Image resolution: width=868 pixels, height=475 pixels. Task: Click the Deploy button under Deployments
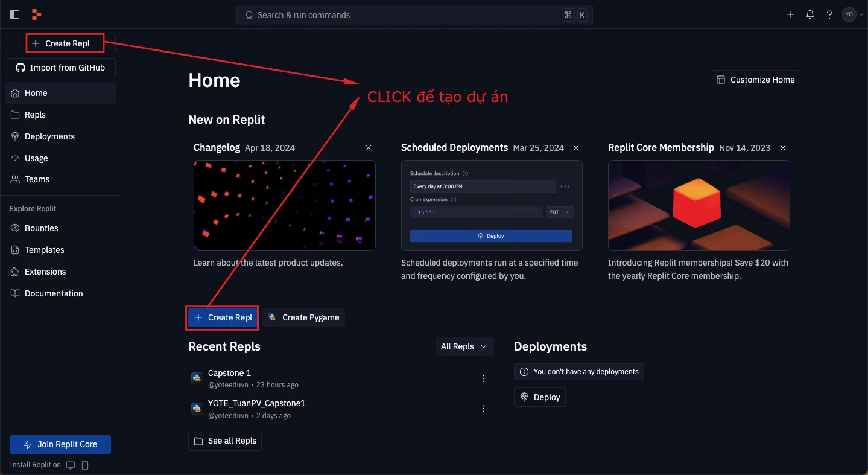pyautogui.click(x=540, y=397)
